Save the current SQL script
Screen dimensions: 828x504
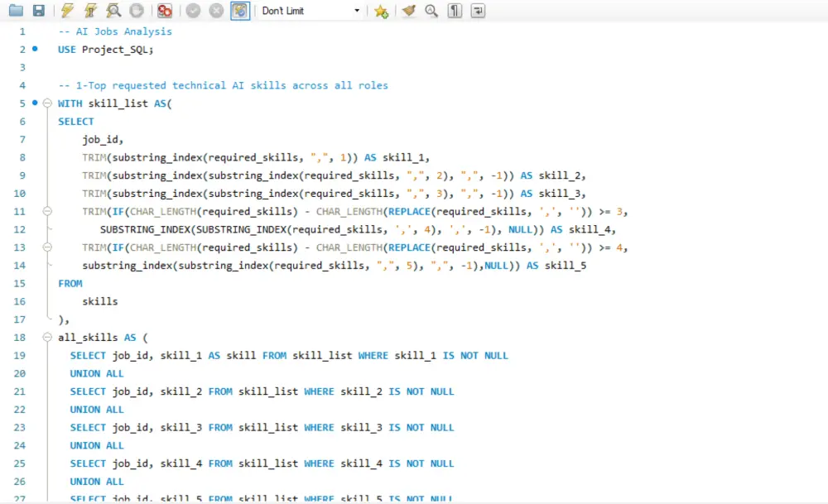39,10
